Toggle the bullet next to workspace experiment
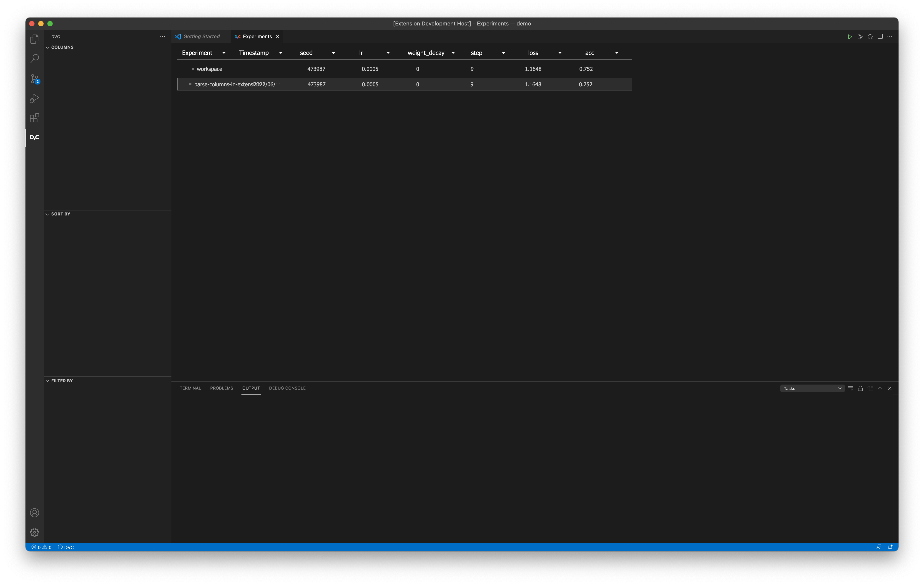The height and width of the screenshot is (585, 924). click(x=193, y=69)
